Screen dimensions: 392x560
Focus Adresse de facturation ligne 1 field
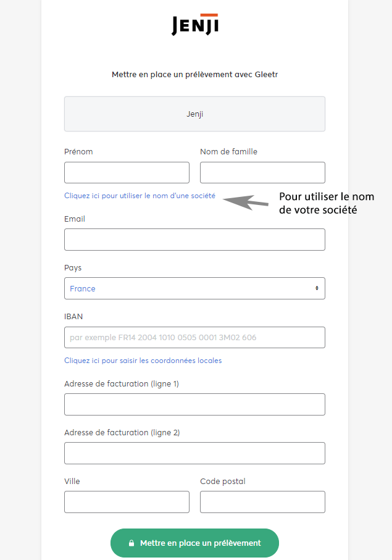coord(194,404)
